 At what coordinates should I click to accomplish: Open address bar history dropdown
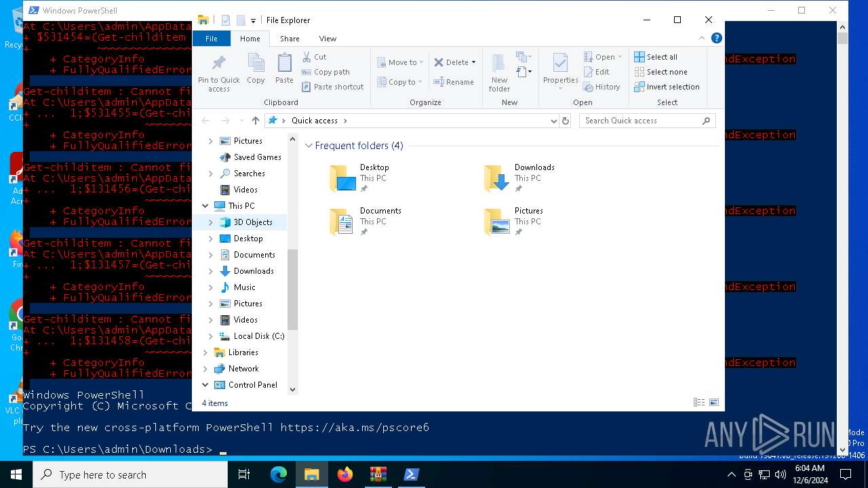tap(554, 121)
